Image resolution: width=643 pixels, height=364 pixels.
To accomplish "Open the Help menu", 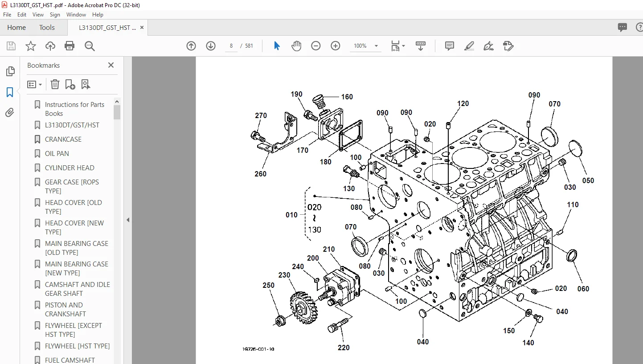I will [98, 15].
